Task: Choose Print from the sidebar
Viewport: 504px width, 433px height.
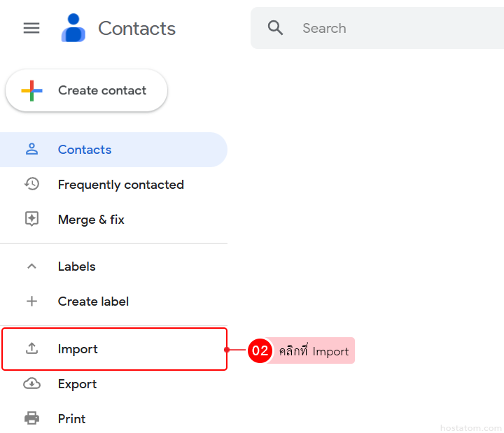Action: pos(71,419)
